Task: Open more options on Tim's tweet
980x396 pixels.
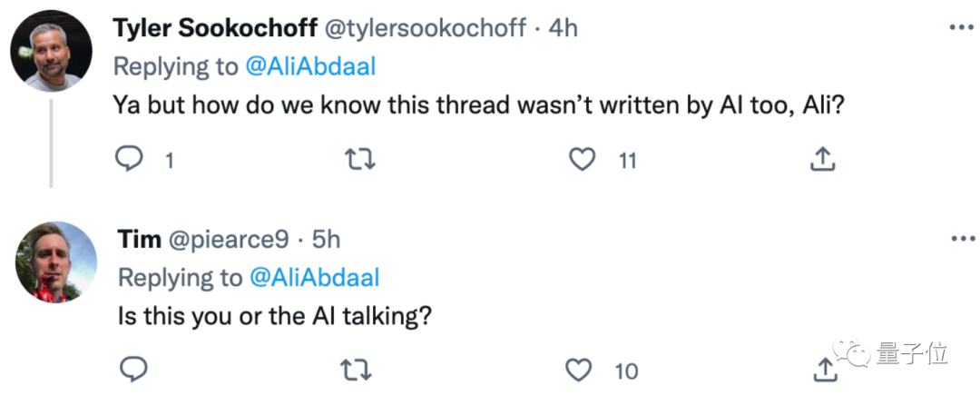Action: click(x=960, y=239)
